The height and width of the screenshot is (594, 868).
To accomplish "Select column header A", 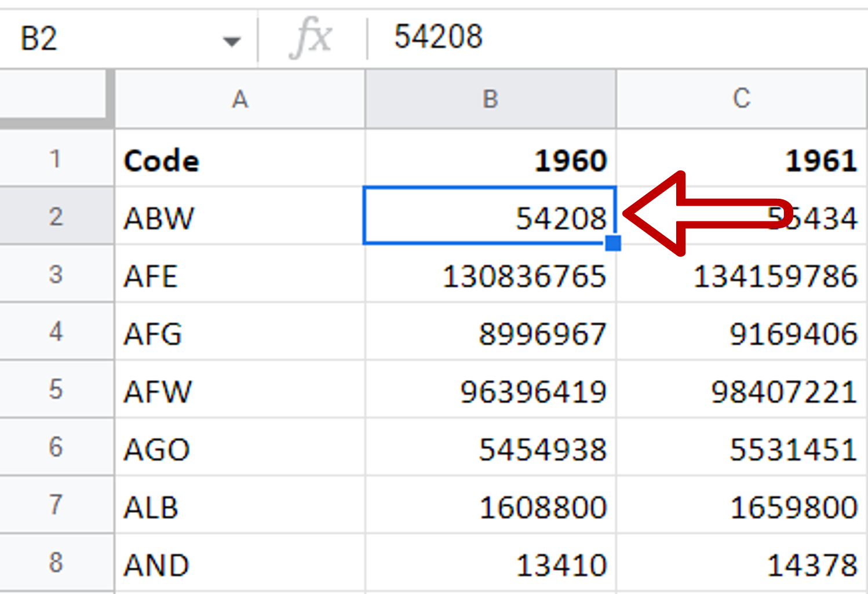I will (239, 99).
